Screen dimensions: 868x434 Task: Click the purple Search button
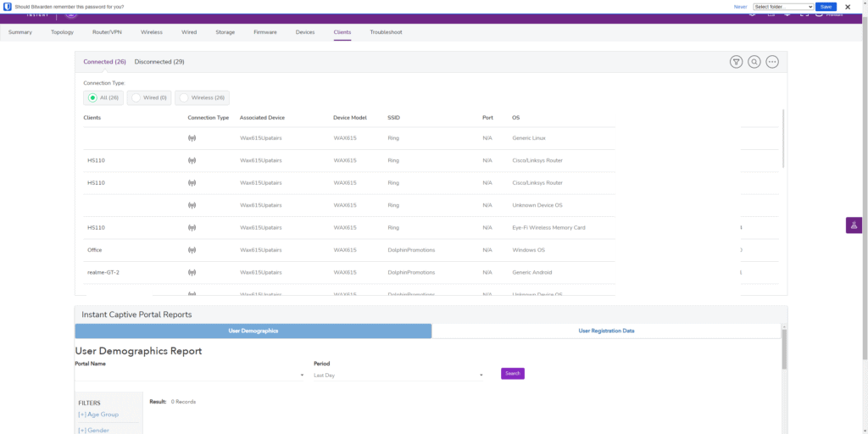[513, 374]
